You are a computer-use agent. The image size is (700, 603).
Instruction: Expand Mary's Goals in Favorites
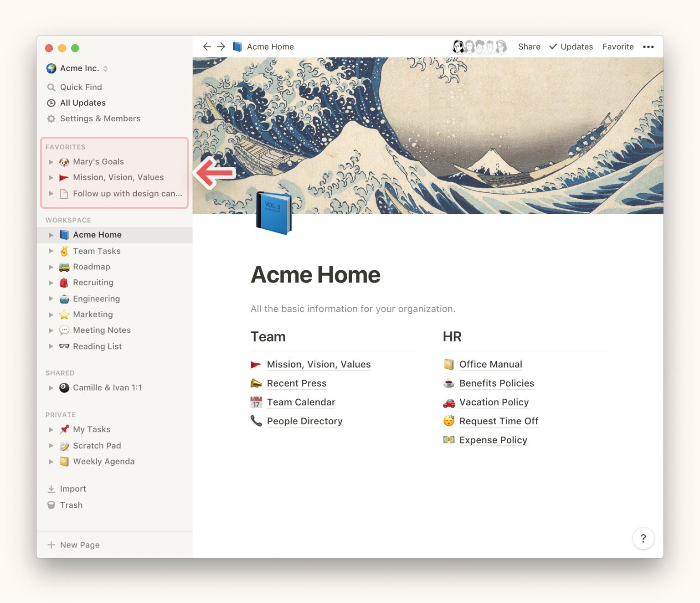click(x=51, y=162)
